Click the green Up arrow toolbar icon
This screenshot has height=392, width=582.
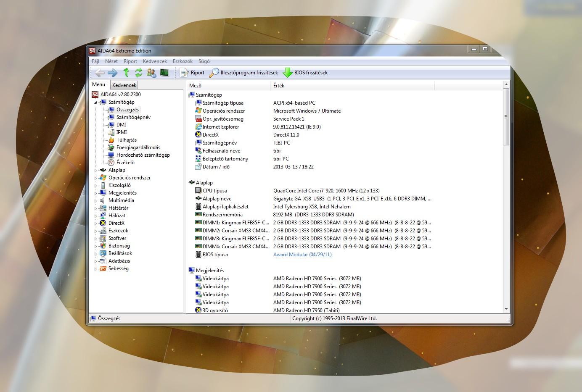(x=126, y=73)
